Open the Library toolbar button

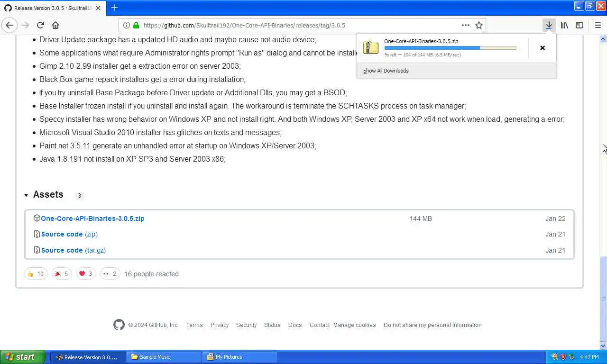564,25
